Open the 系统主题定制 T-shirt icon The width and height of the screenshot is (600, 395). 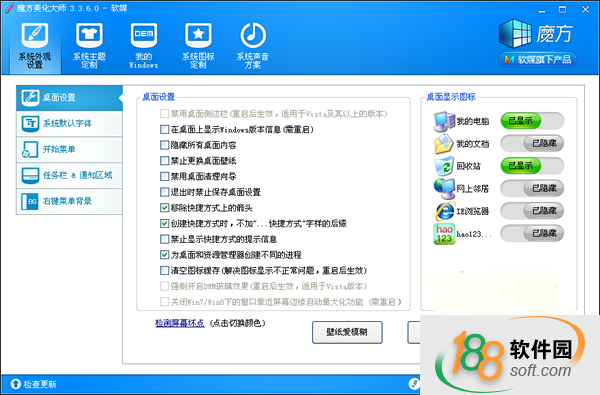[x=89, y=35]
